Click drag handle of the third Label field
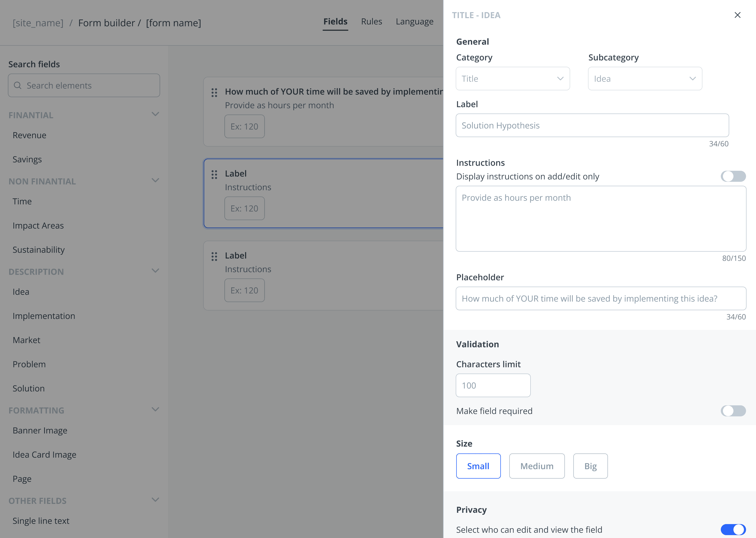Viewport: 756px width, 538px height. point(214,256)
